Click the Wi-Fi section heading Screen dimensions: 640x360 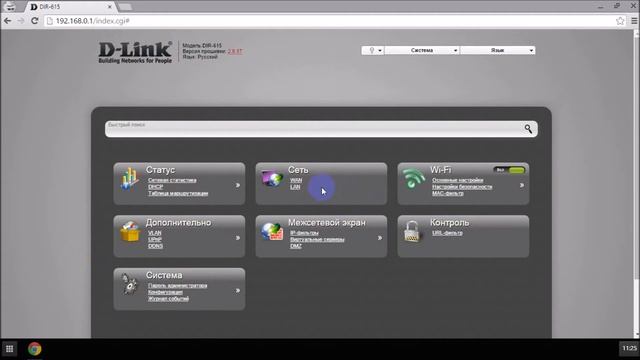[x=440, y=170]
